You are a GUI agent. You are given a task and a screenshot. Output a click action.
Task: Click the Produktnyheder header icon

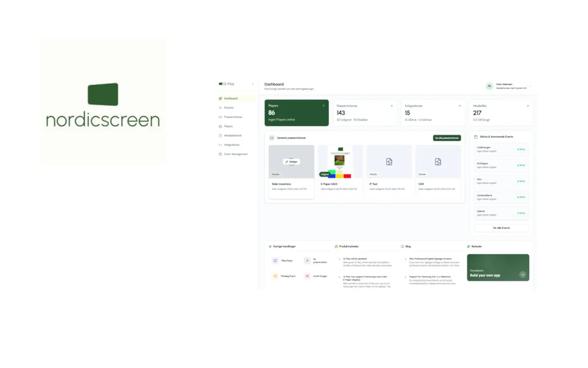pyautogui.click(x=336, y=246)
